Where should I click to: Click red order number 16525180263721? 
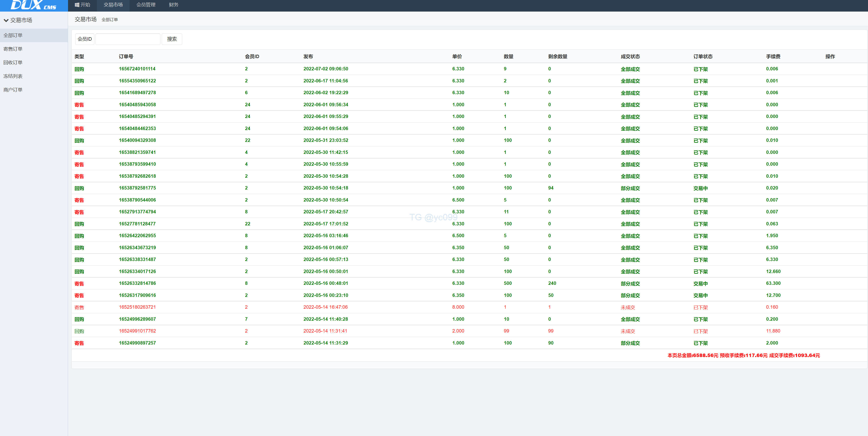point(137,307)
